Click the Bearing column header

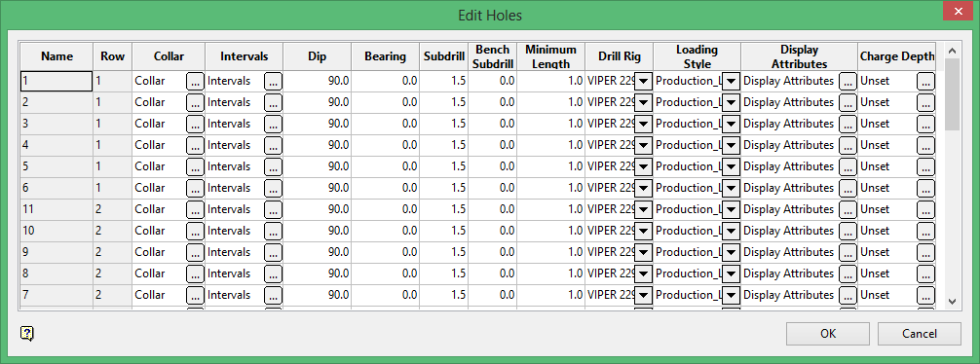click(x=385, y=56)
